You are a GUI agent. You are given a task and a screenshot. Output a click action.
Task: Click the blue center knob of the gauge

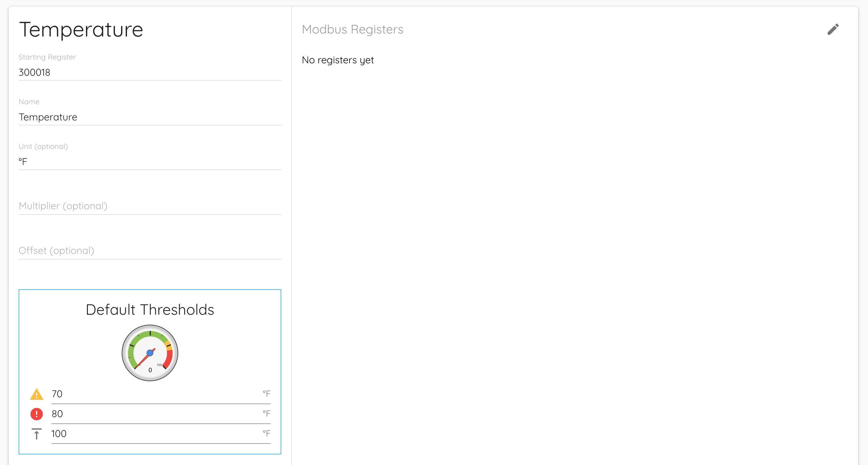pos(150,353)
